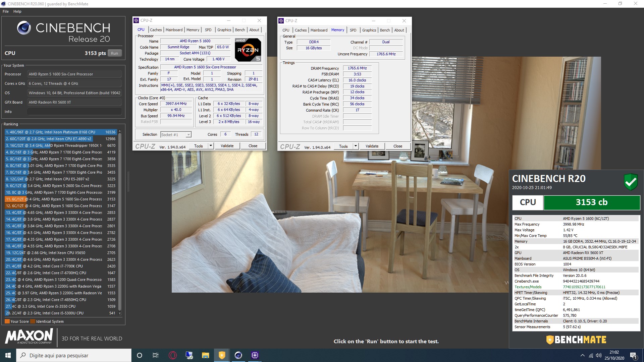The width and height of the screenshot is (644, 362).
Task: Open the Windows Start menu
Action: 8,355
